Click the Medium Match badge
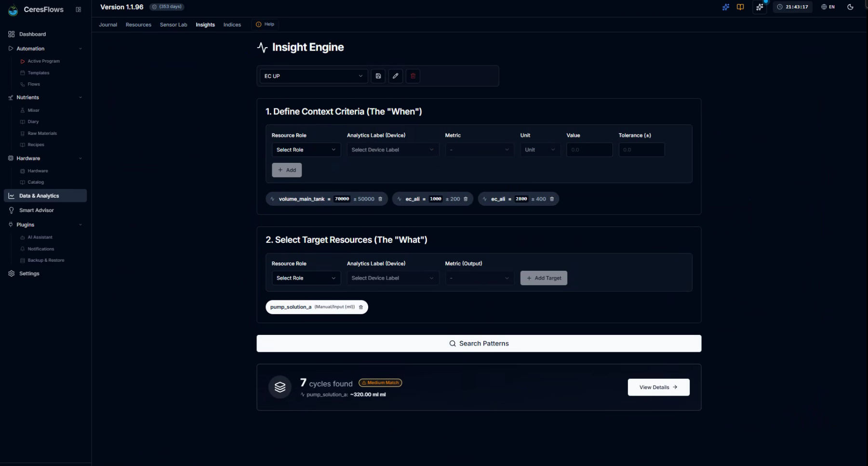868x466 pixels. point(380,383)
